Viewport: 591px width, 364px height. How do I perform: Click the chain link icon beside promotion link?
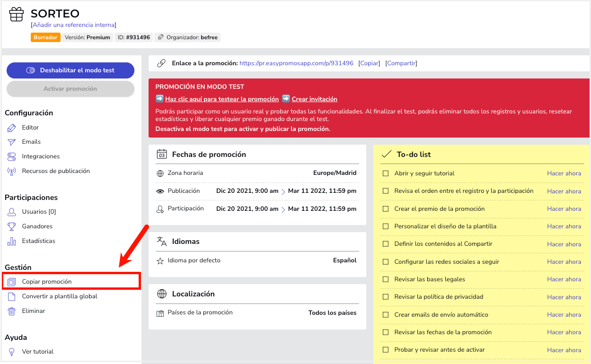pos(161,63)
